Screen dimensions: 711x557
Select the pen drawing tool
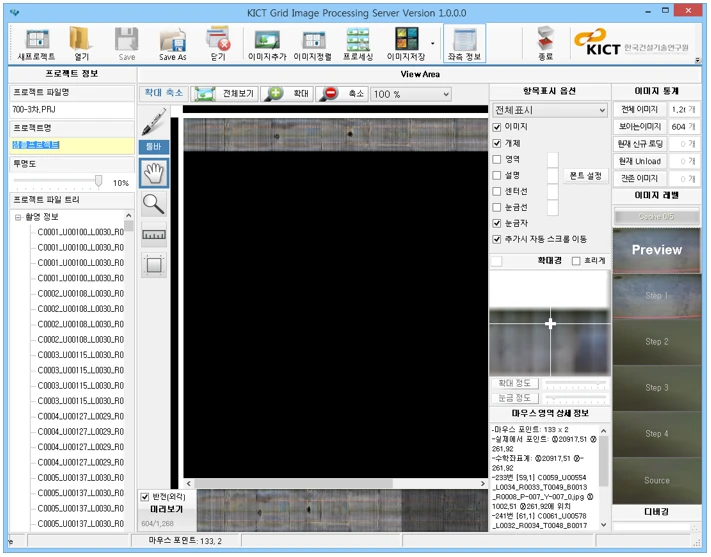tap(154, 122)
